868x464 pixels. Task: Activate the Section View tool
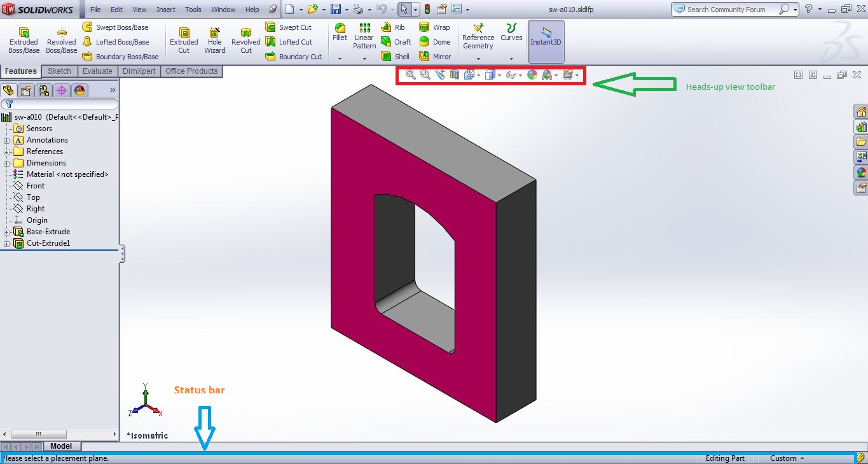453,74
